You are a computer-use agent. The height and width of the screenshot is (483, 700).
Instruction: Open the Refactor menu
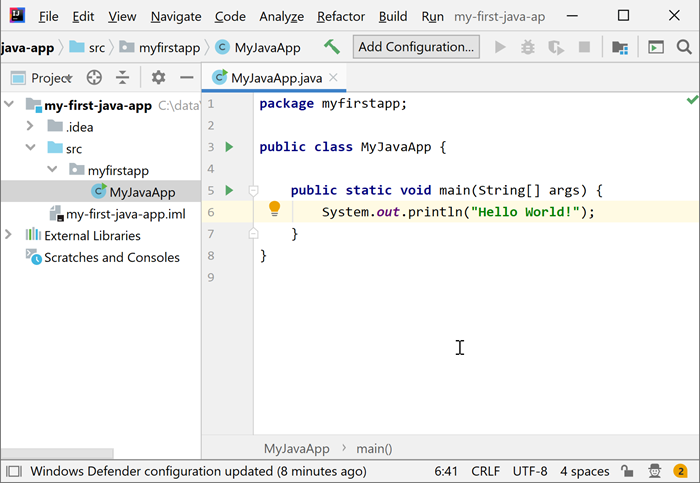341,17
